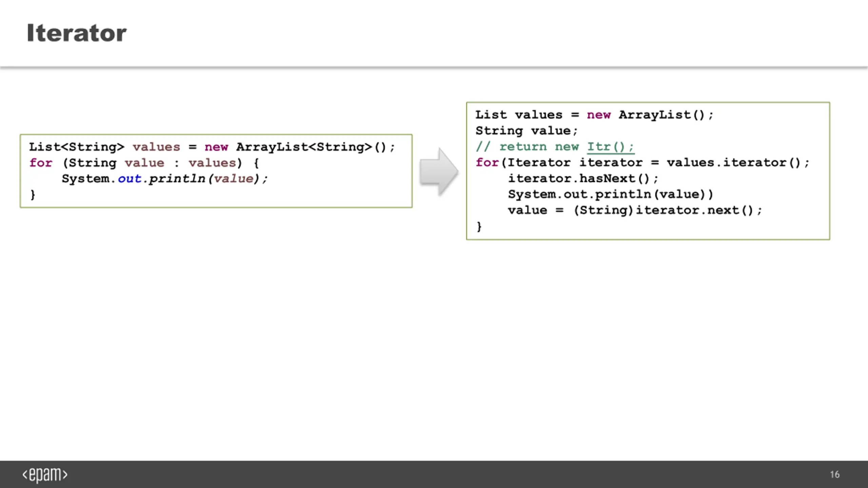This screenshot has height=488, width=868.
Task: Click the 'List values = new ArrayList();' line
Action: pyautogui.click(x=594, y=115)
